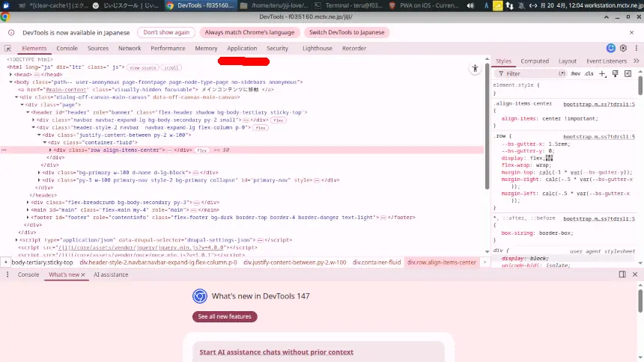Open the Application tab
The width and height of the screenshot is (644, 362).
[x=242, y=49]
